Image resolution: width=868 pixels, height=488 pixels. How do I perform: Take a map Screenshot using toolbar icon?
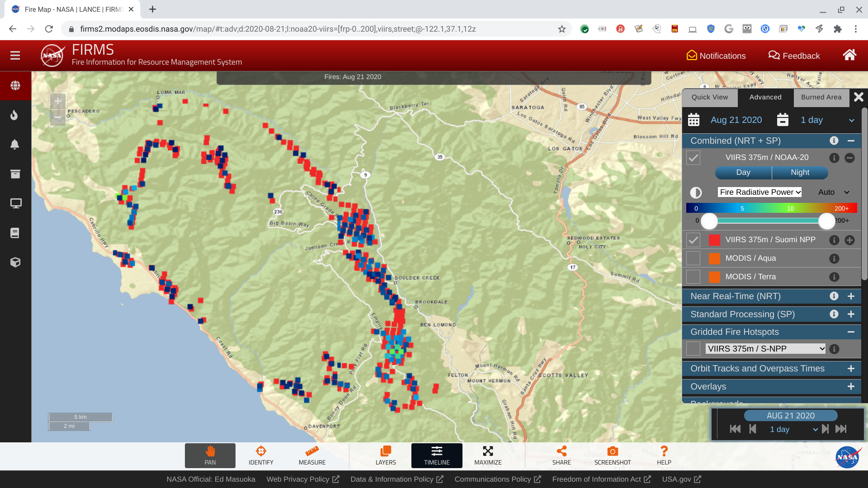coord(612,455)
